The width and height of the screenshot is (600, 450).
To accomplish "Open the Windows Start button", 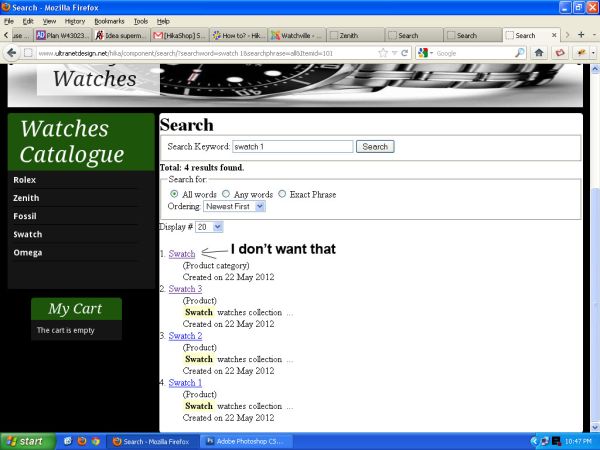I will (27, 442).
